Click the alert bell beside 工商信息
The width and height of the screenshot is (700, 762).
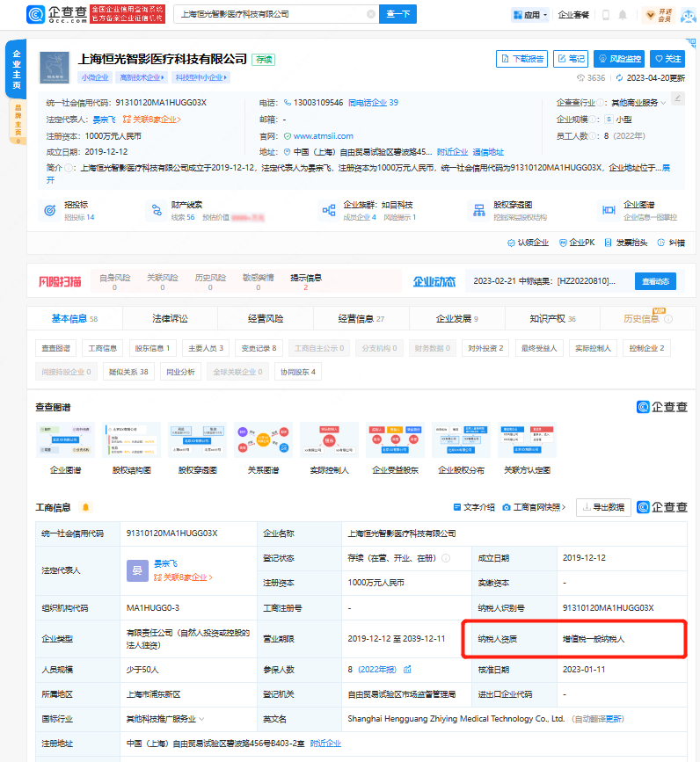85,507
